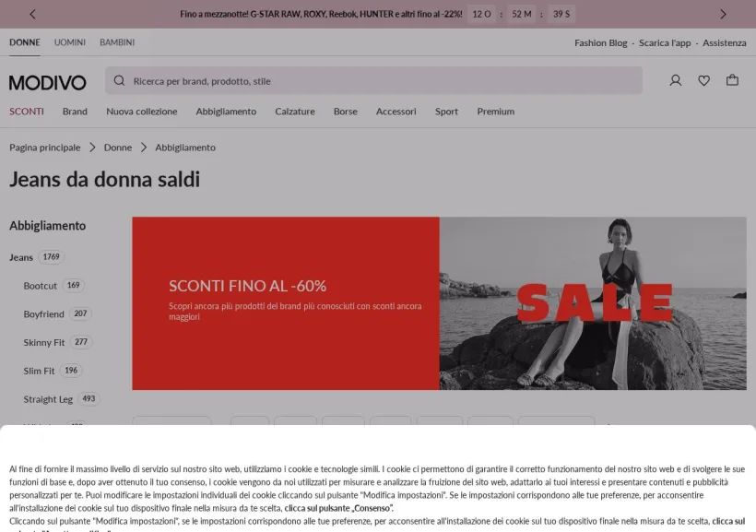Open the wishlist heart icon

[704, 80]
